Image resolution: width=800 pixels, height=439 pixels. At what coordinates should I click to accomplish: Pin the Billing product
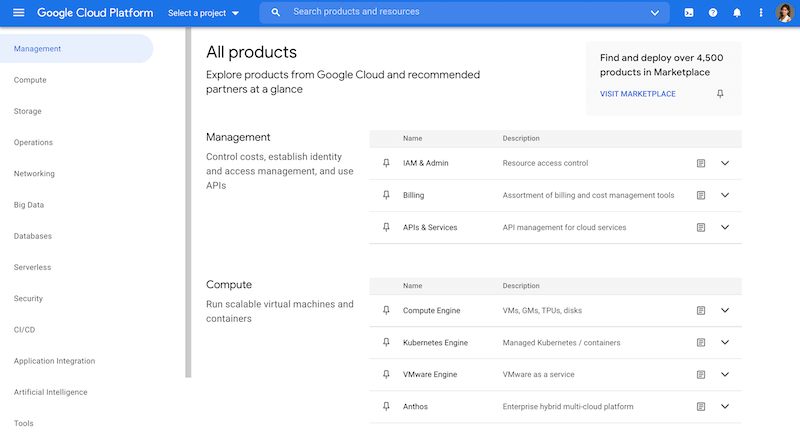coord(386,195)
